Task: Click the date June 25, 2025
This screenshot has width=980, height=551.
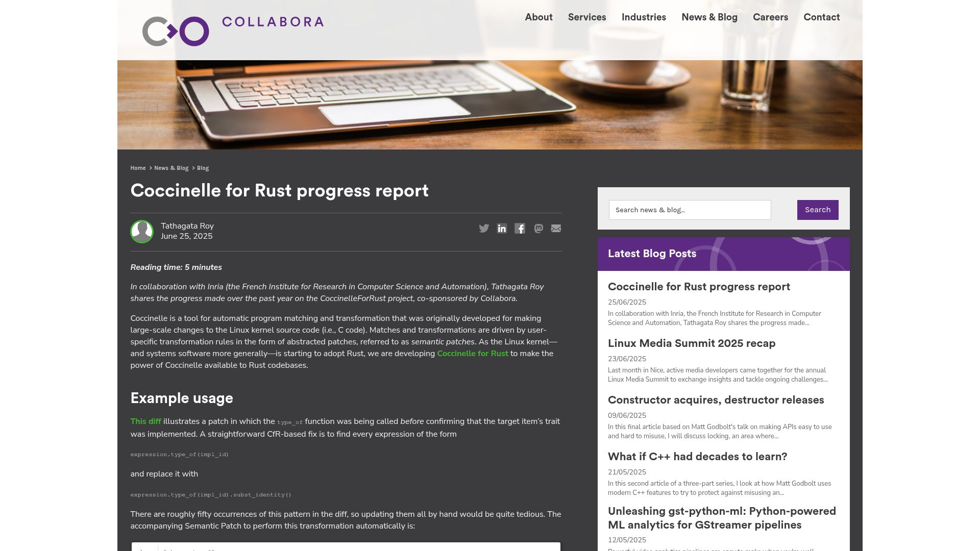Action: [x=187, y=236]
